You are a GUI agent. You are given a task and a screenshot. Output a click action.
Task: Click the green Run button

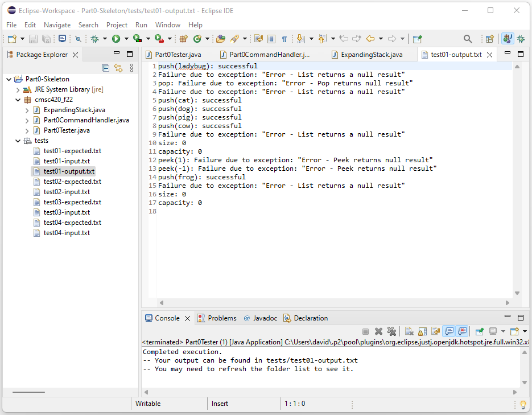116,39
